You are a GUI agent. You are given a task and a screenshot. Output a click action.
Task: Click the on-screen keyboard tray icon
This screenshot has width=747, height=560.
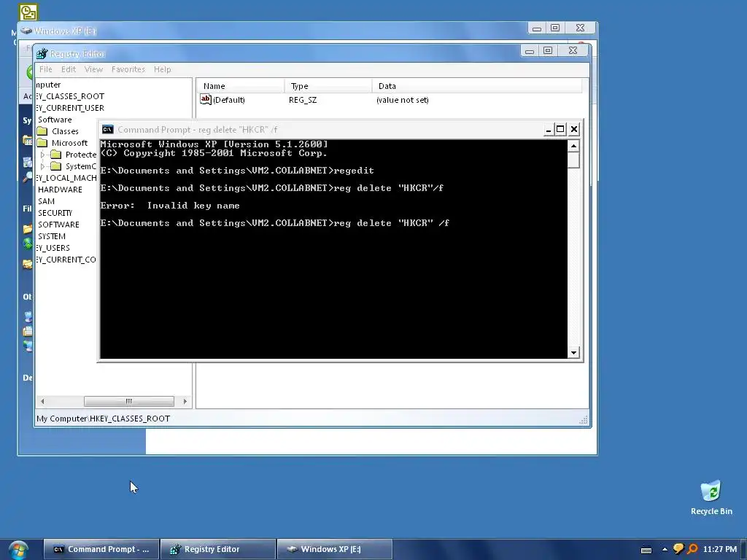646,550
